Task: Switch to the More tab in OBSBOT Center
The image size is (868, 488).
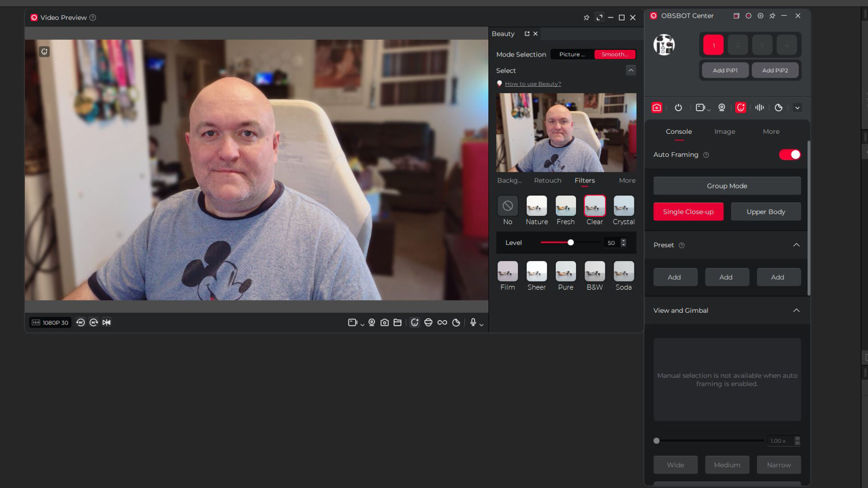Action: (x=771, y=131)
